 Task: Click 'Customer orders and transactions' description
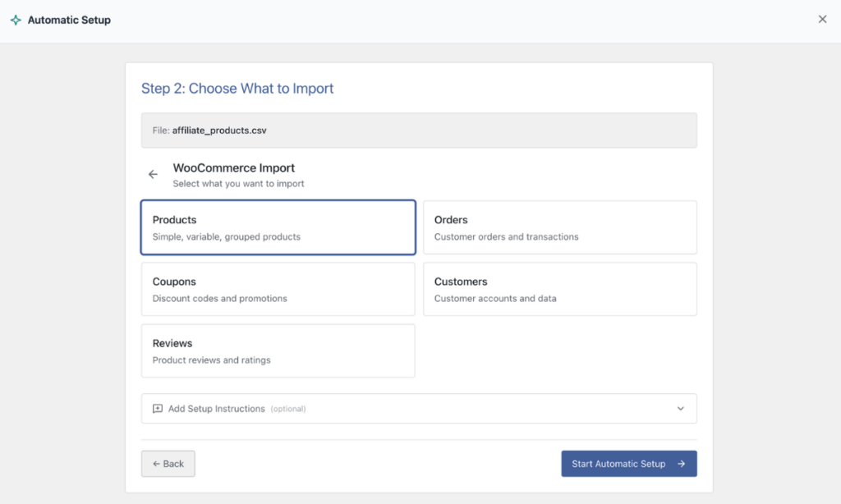click(x=506, y=236)
